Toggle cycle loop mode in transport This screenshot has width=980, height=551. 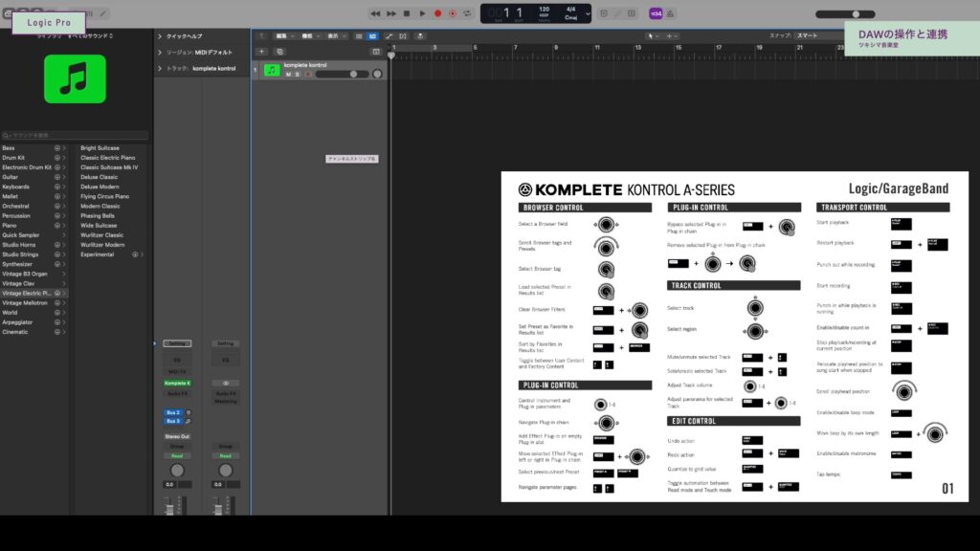tap(467, 13)
